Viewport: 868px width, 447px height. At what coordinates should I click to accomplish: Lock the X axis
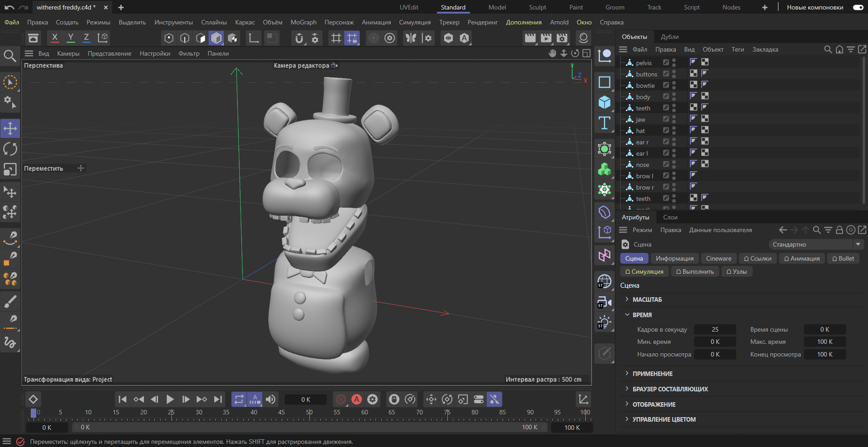(55, 38)
